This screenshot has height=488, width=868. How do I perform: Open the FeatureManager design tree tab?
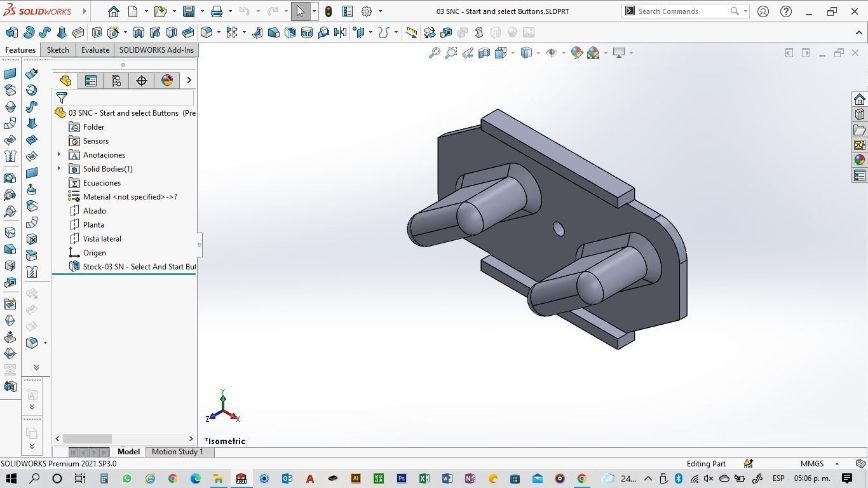click(65, 80)
